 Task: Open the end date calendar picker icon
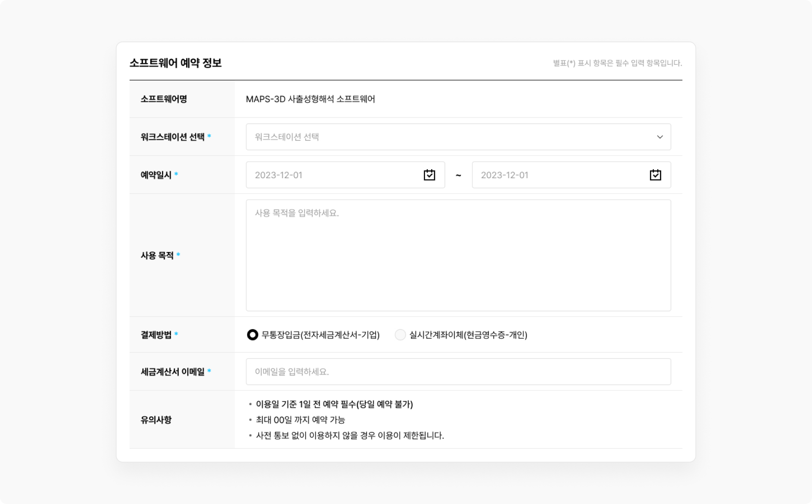tap(655, 175)
